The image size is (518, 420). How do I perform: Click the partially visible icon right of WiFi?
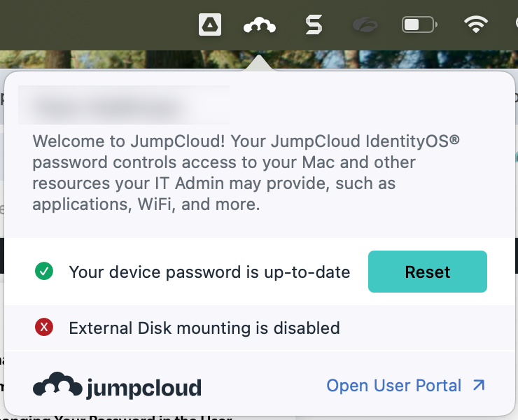point(514,26)
